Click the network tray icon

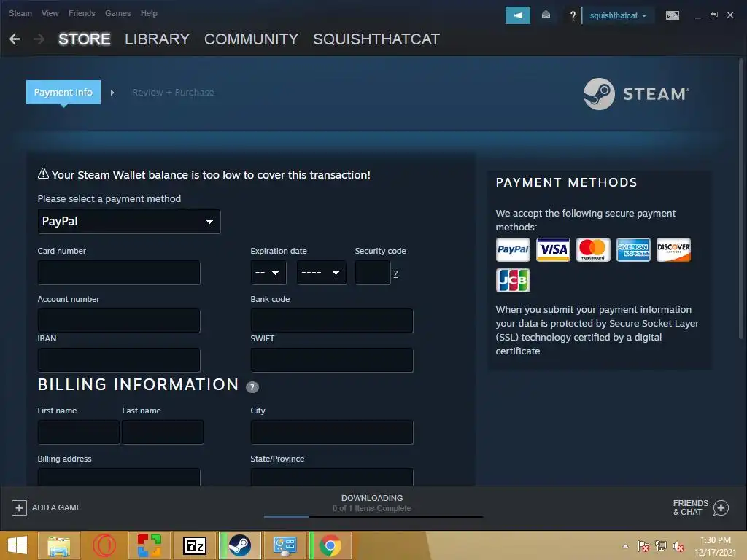point(661,546)
